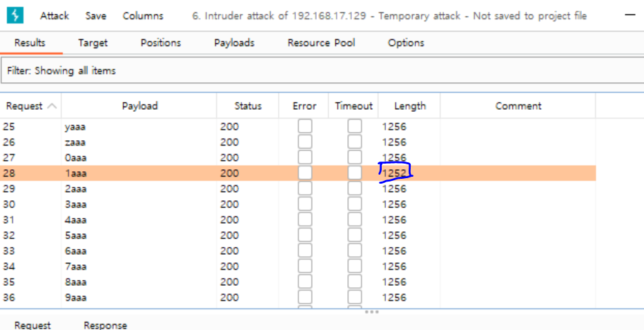Image resolution: width=644 pixels, height=330 pixels.
Task: Toggle Timeout checkbox for request 27
Action: tap(355, 157)
